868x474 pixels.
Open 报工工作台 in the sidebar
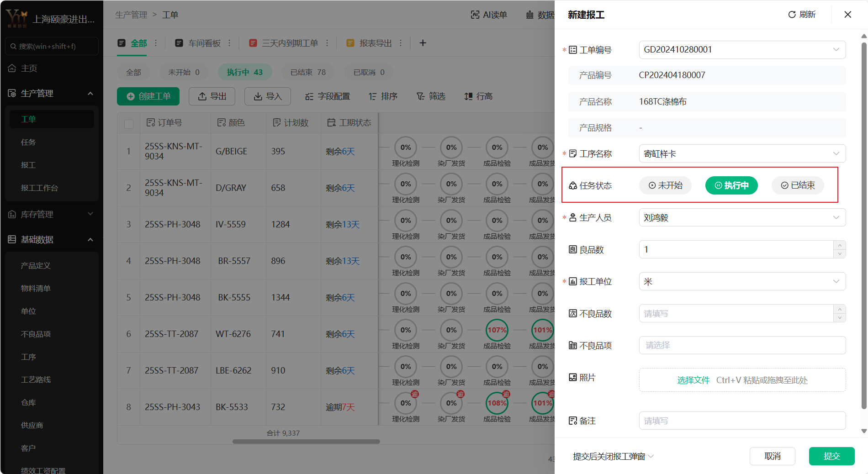point(39,188)
